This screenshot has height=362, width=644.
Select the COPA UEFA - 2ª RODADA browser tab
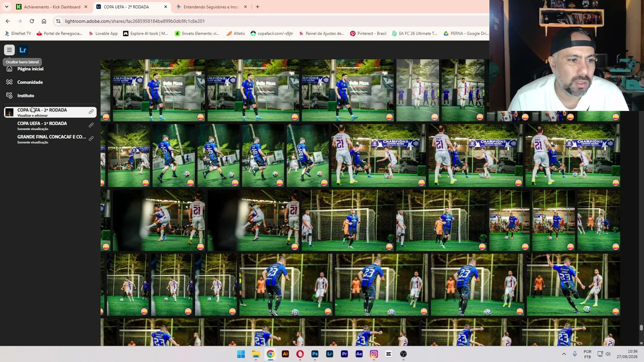(132, 7)
